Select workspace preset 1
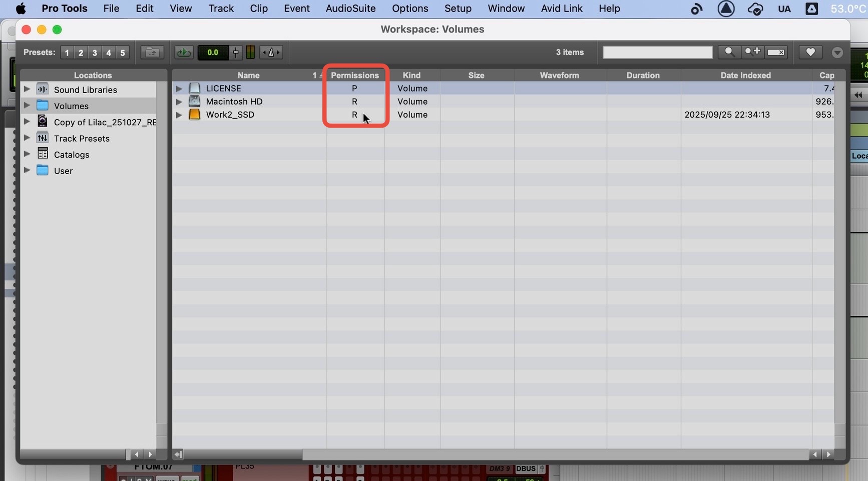The width and height of the screenshot is (868, 481). click(67, 53)
